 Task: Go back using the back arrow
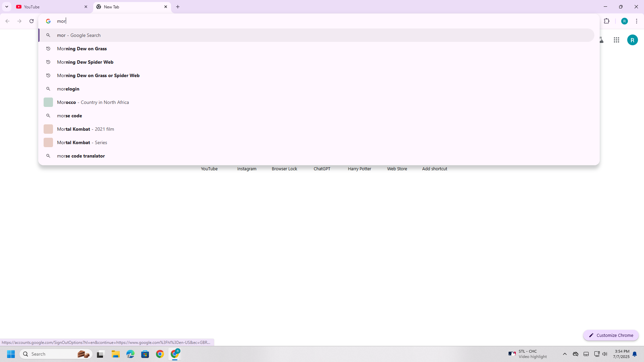[7, 21]
